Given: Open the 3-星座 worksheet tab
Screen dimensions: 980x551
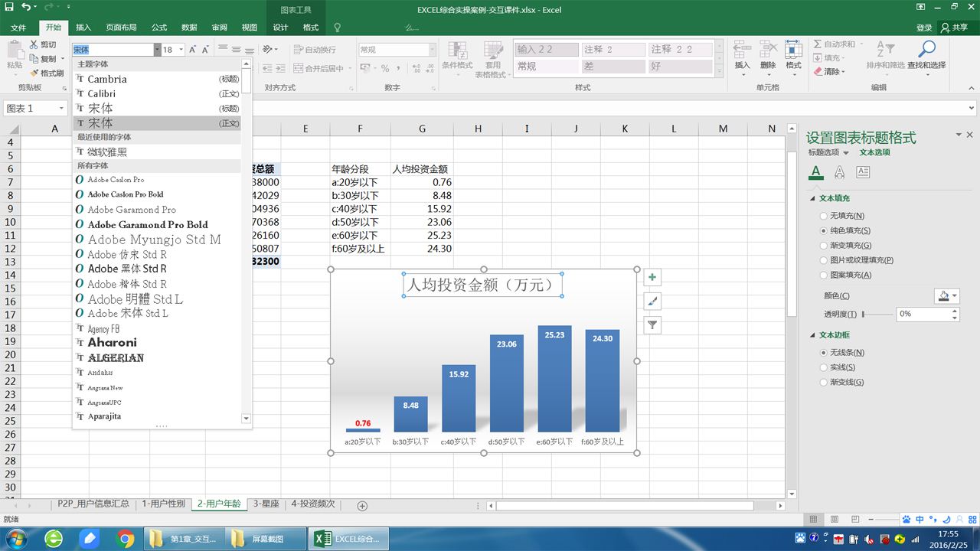Looking at the screenshot, I should [x=265, y=504].
